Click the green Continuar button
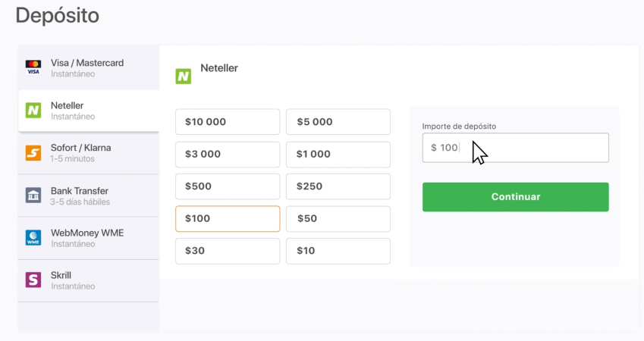 point(516,197)
